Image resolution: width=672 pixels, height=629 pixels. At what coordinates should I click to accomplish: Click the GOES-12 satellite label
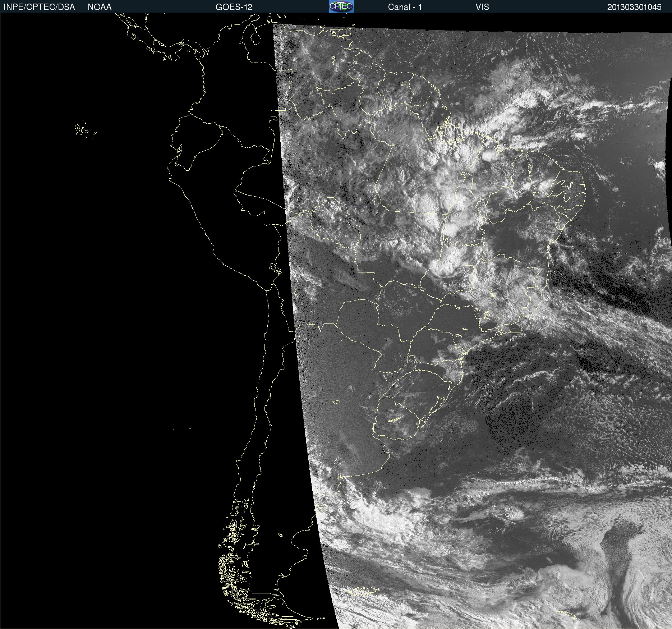tap(234, 7)
